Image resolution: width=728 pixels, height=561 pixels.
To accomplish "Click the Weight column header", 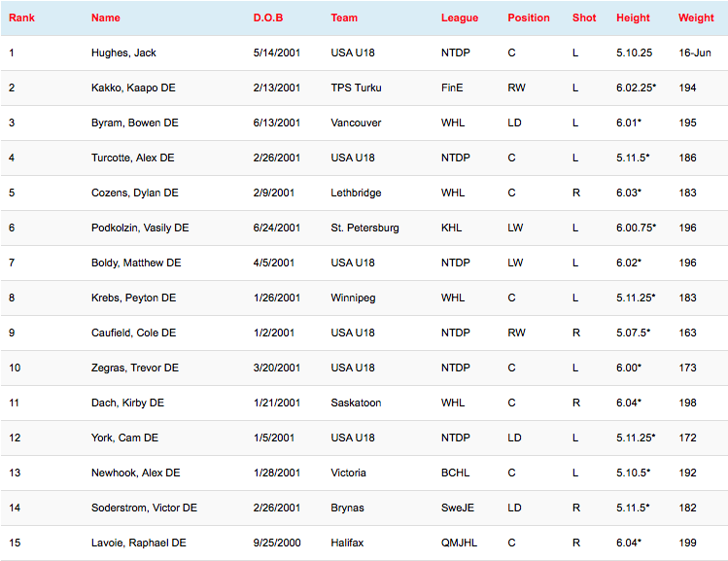I will point(696,18).
